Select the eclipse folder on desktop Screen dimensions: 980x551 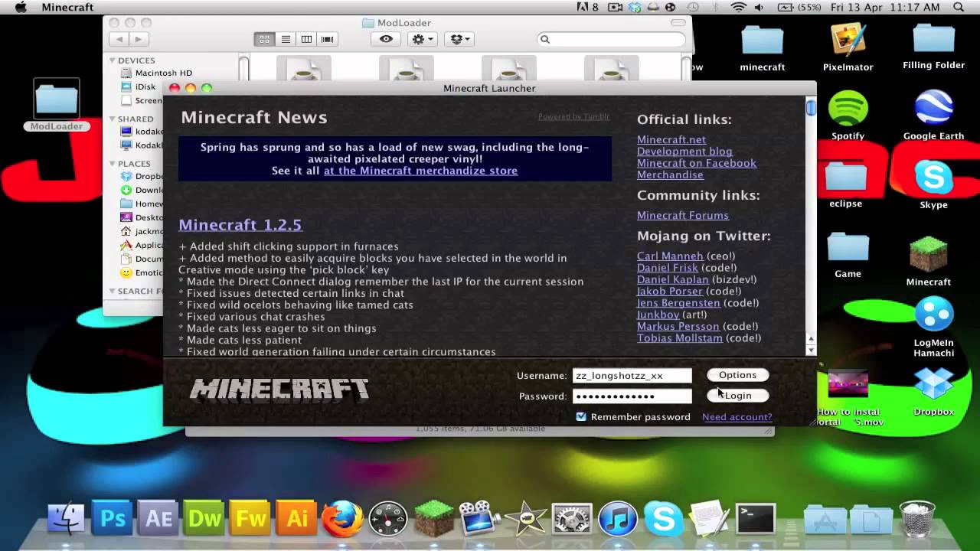[x=846, y=177]
